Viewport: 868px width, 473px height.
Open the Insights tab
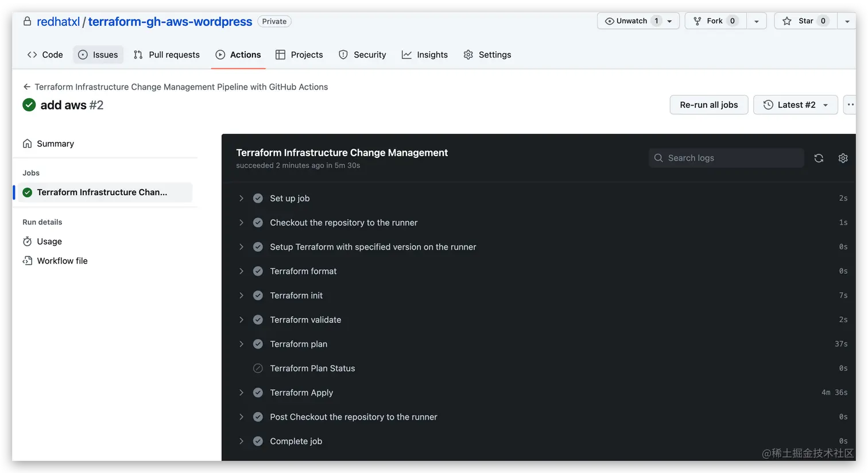pyautogui.click(x=425, y=55)
